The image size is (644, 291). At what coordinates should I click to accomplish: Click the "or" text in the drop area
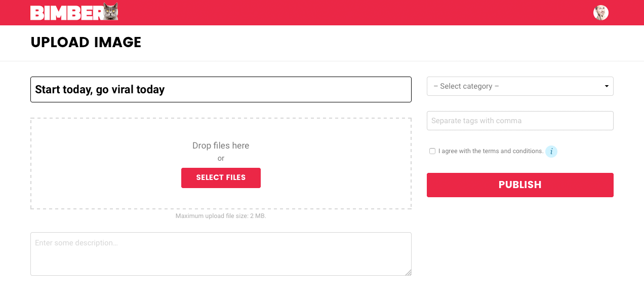tap(221, 158)
